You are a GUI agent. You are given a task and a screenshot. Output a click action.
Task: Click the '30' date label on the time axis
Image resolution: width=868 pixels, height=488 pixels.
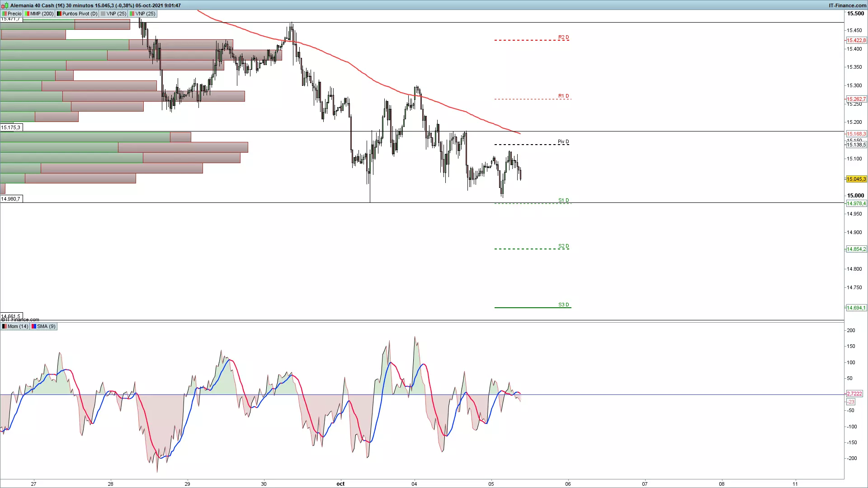(264, 483)
